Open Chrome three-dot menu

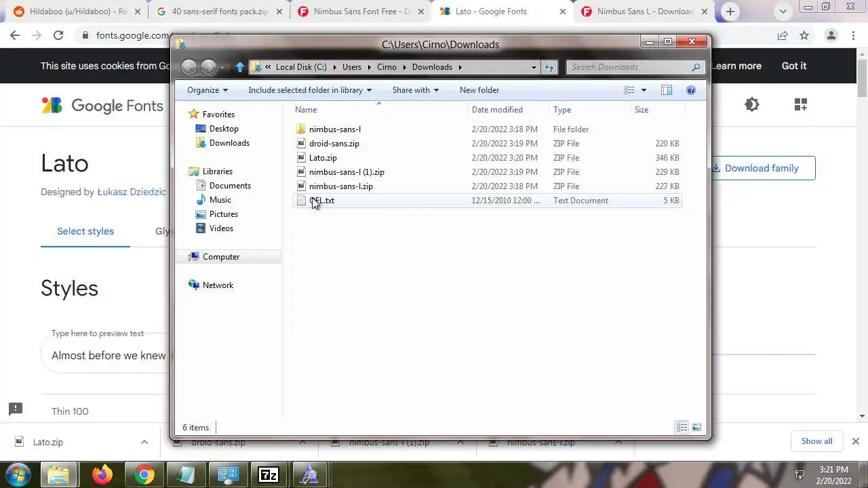coord(853,36)
